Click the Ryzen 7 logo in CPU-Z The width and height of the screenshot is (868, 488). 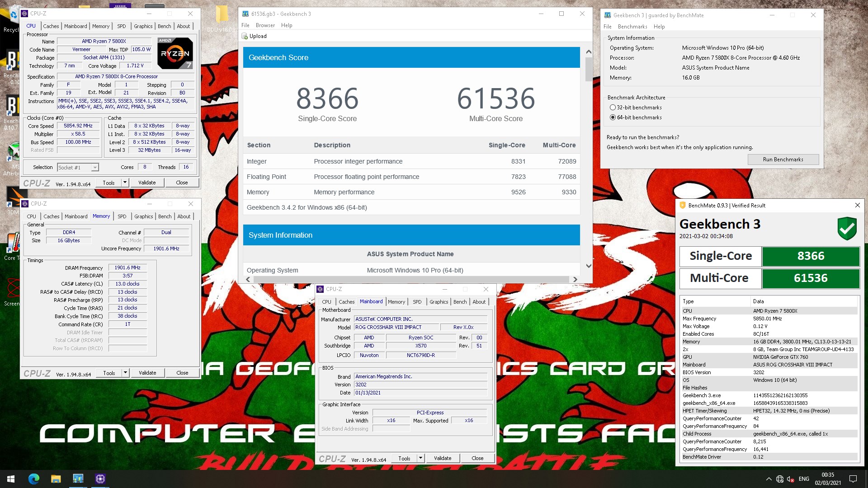(175, 53)
